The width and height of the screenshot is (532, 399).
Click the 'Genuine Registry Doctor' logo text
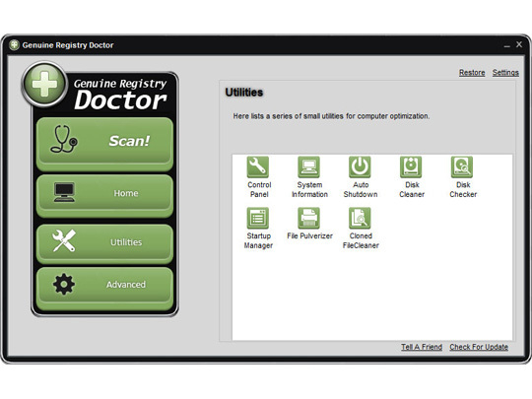[120, 95]
